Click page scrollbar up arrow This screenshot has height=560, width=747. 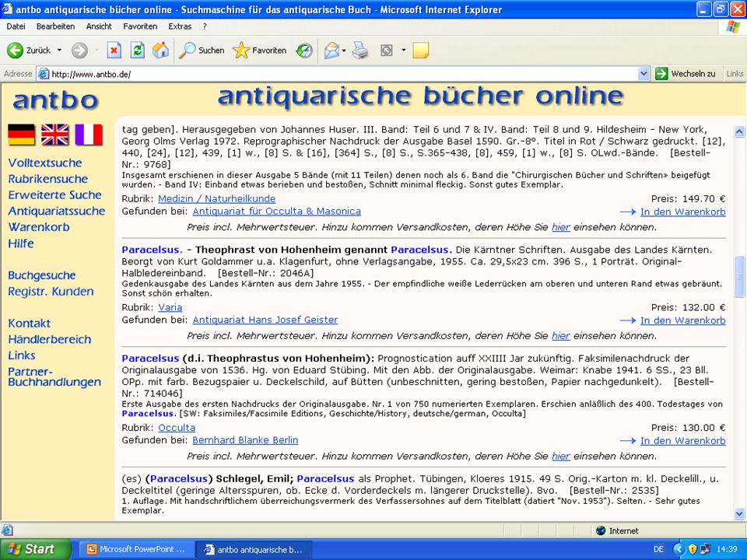739,131
